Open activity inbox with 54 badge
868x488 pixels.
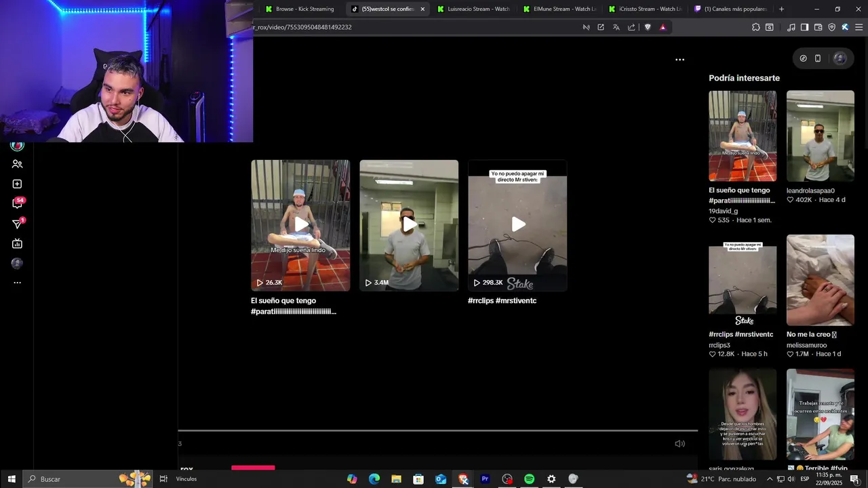point(18,203)
